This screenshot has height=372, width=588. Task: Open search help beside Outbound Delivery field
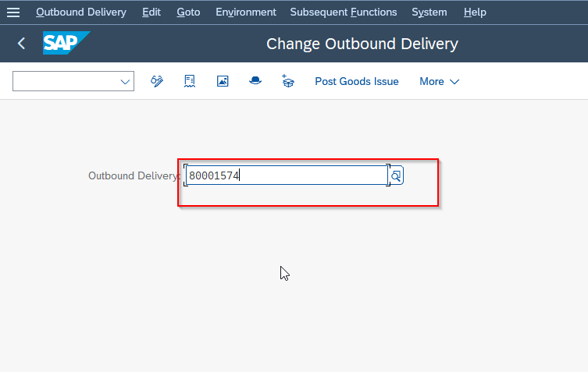coord(396,175)
